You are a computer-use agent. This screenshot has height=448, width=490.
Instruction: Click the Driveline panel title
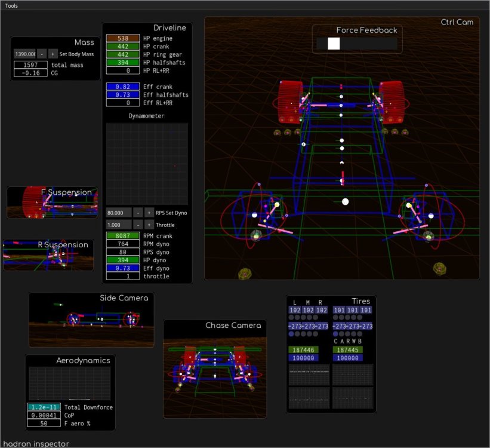(x=170, y=28)
